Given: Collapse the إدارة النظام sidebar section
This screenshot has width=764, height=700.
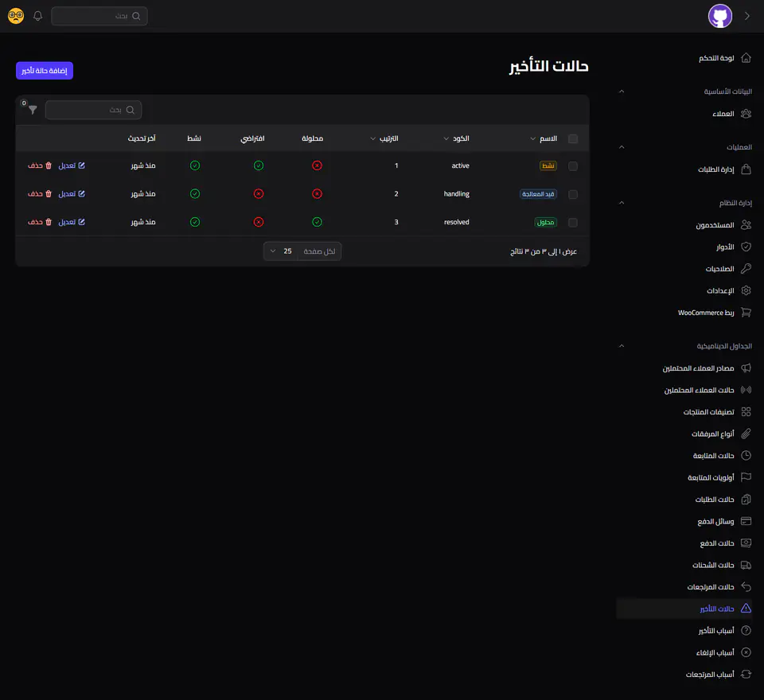Looking at the screenshot, I should [622, 203].
